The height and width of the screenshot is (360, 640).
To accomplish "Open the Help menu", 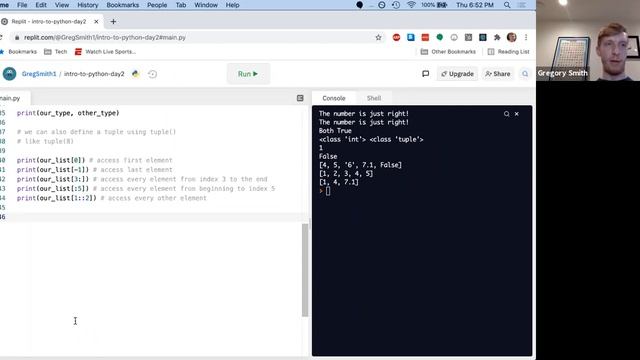I will 232,5.
